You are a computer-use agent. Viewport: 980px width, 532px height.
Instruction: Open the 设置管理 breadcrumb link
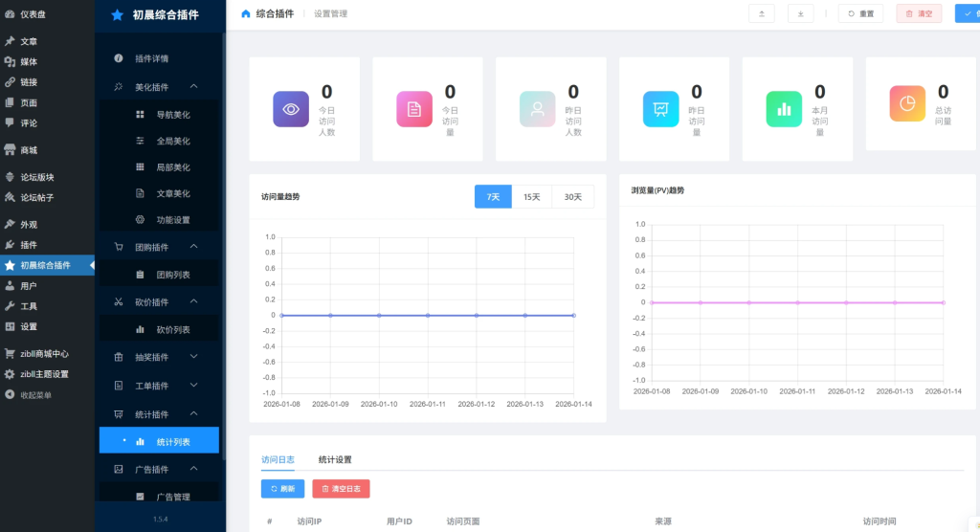pos(330,13)
